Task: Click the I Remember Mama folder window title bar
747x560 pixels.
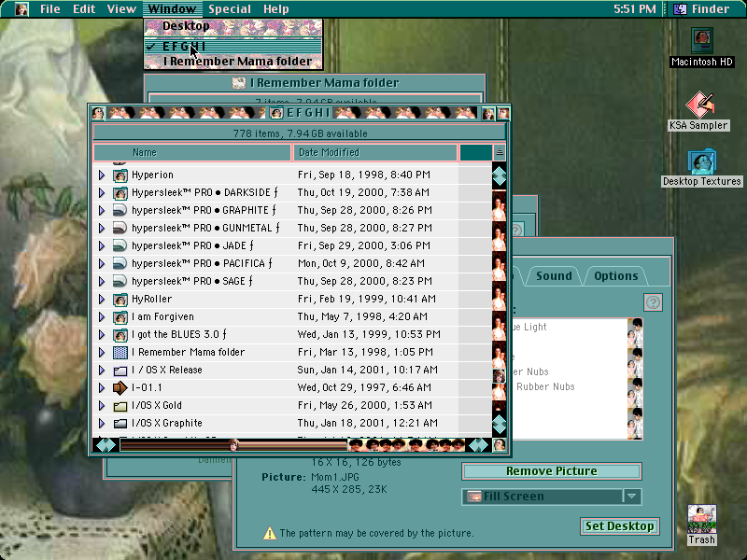Action: coord(315,83)
